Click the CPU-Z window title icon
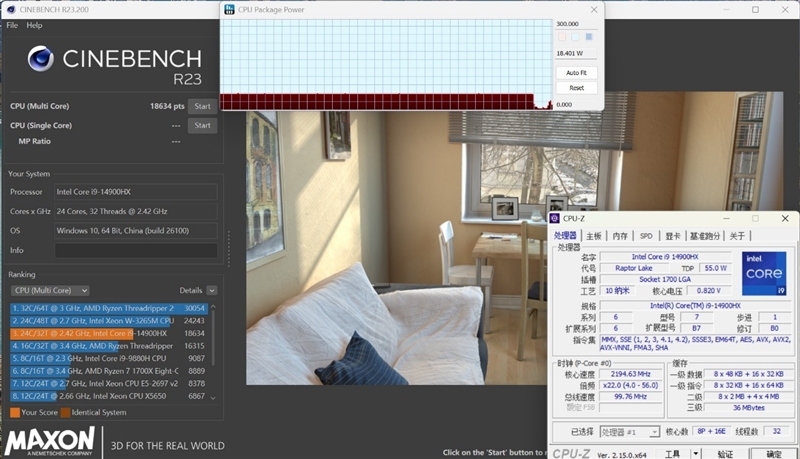This screenshot has width=800, height=459. [x=555, y=218]
